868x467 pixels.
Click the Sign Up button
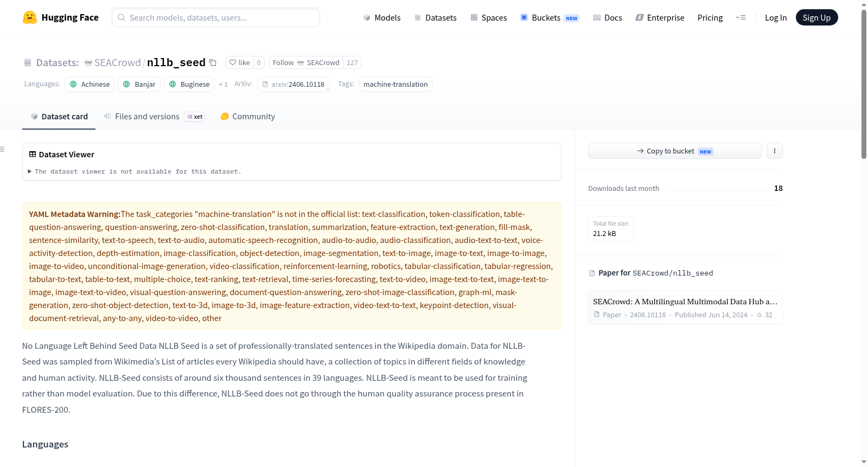(x=816, y=17)
